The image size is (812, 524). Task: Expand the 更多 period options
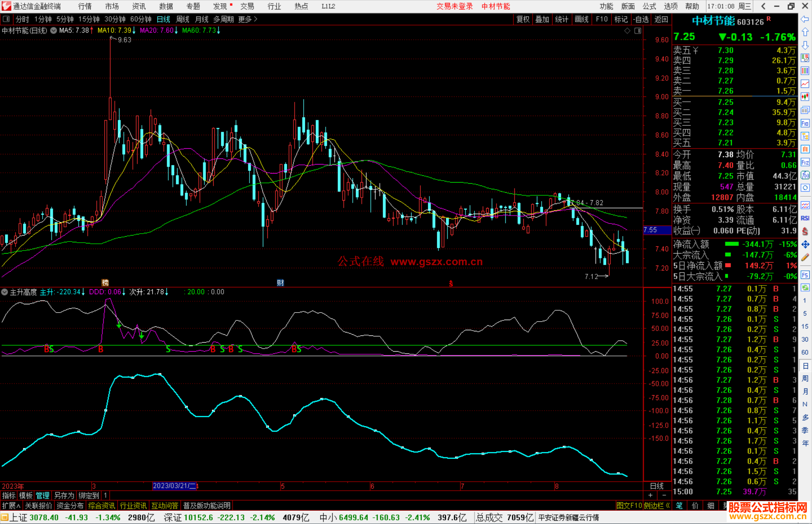[x=247, y=19]
